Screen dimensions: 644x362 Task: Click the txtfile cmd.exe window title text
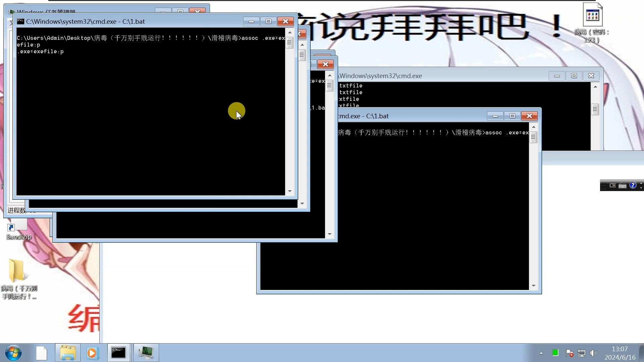(380, 76)
